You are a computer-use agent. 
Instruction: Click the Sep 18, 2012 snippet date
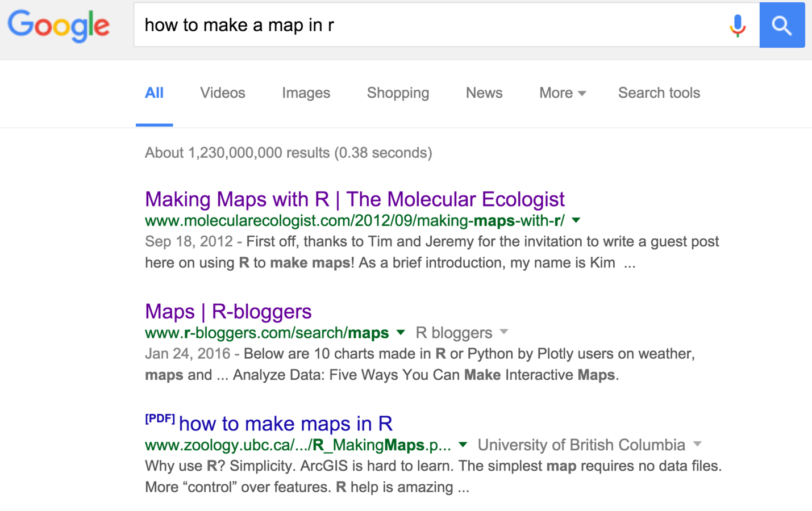click(189, 241)
